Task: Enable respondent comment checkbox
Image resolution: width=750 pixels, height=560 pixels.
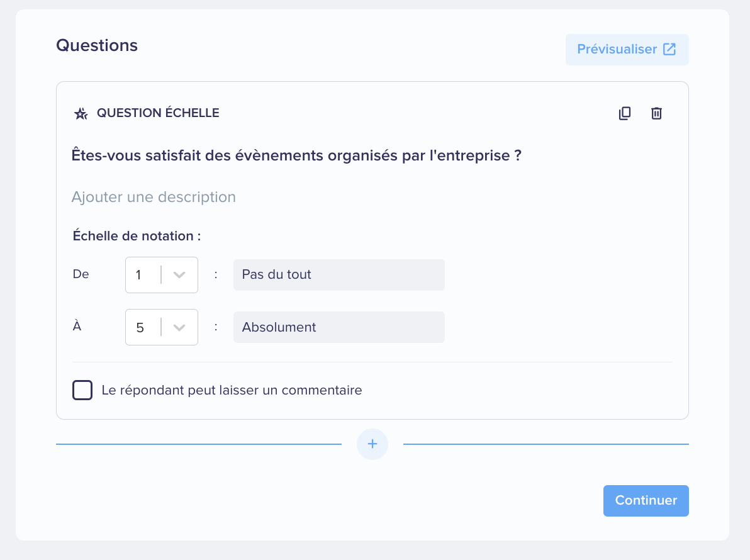Action: coord(82,390)
